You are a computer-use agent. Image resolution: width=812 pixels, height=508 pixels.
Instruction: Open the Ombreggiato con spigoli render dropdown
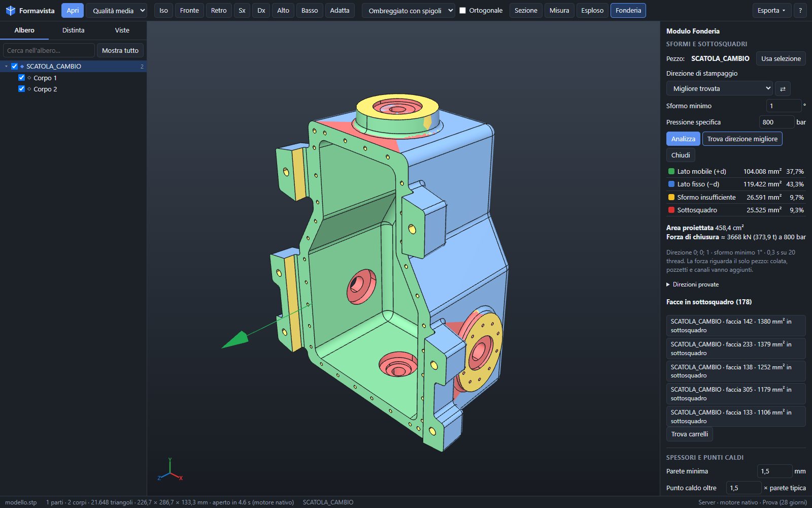409,10
